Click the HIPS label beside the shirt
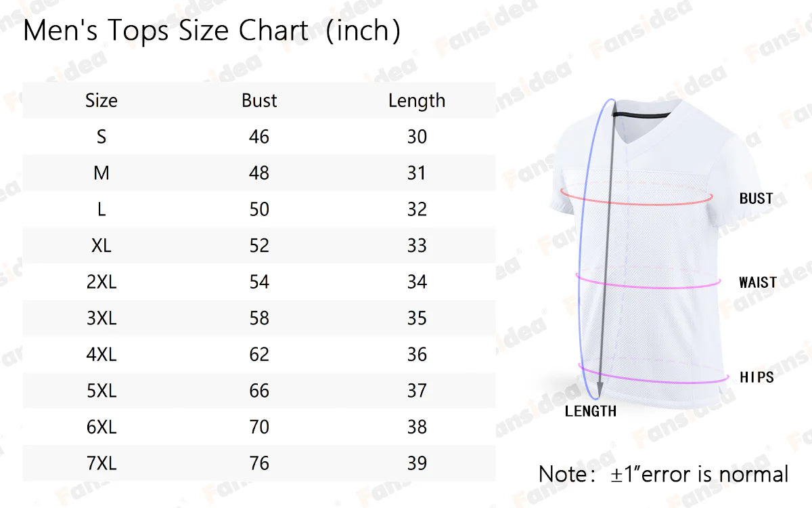 point(757,377)
